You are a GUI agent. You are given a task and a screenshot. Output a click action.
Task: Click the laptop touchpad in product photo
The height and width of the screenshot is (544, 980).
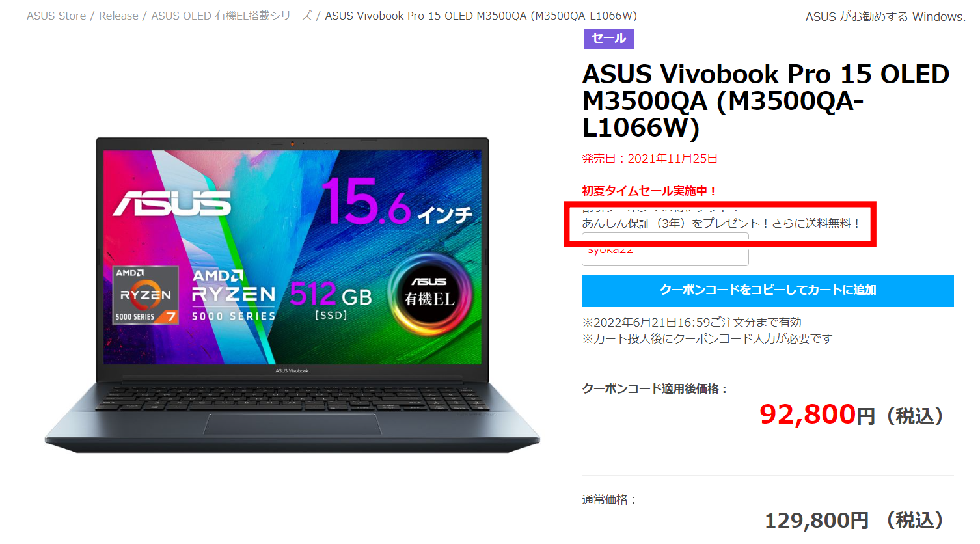(x=292, y=424)
